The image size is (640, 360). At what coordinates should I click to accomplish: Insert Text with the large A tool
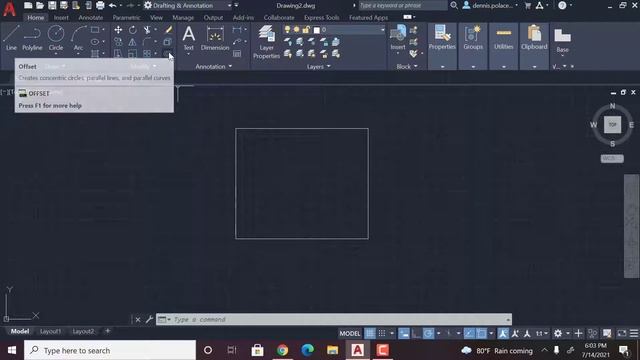pyautogui.click(x=189, y=38)
